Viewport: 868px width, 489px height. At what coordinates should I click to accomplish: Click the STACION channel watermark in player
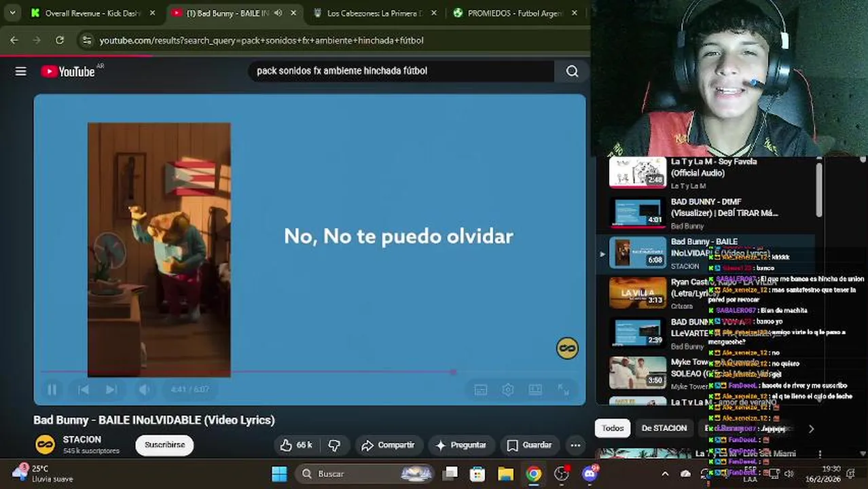click(567, 348)
